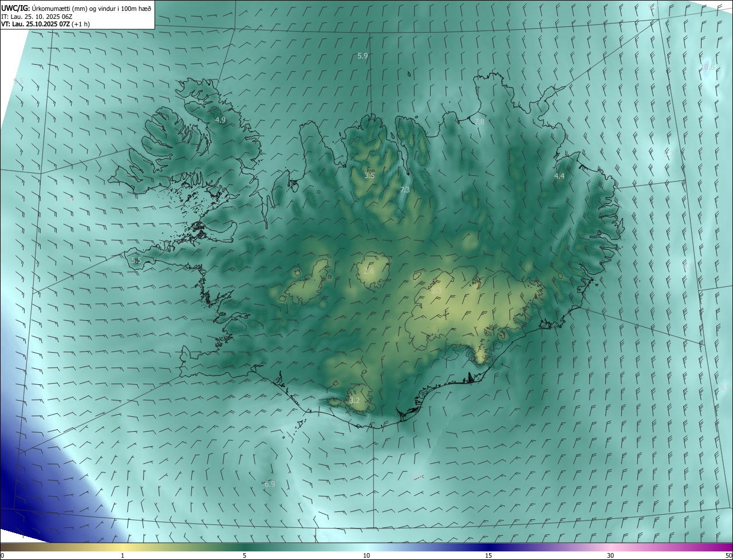Click the 7.8 value label on map
The width and height of the screenshot is (733, 560).
479,121
